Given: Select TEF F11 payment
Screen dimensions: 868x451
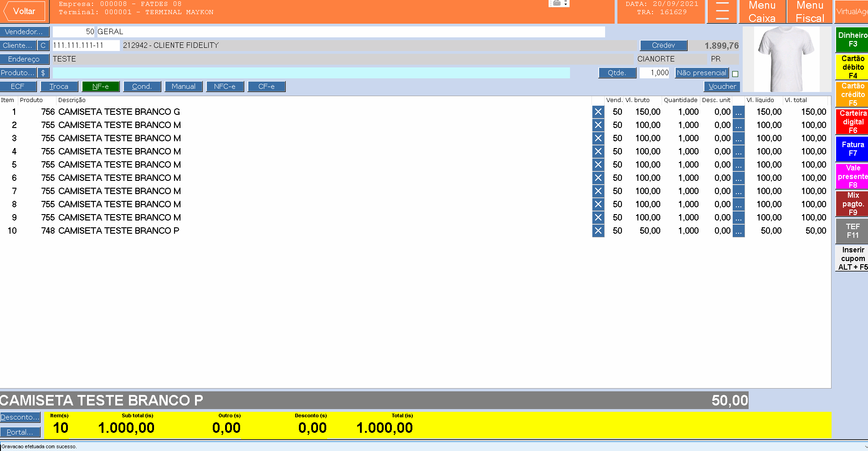Looking at the screenshot, I should pos(853,231).
